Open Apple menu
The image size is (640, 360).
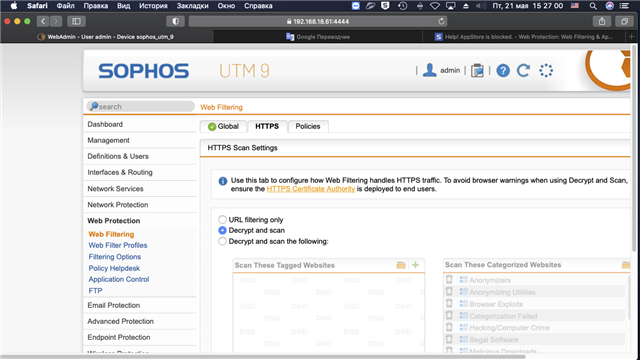(x=13, y=6)
